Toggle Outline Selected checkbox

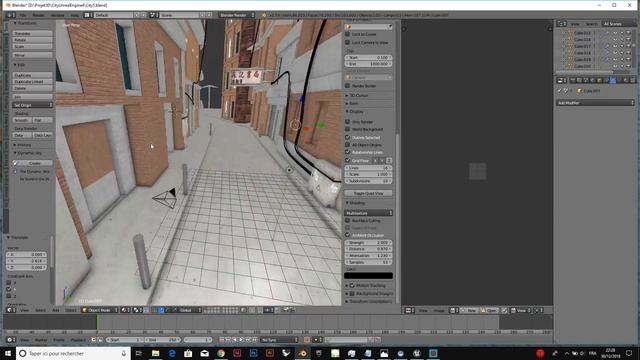click(348, 137)
